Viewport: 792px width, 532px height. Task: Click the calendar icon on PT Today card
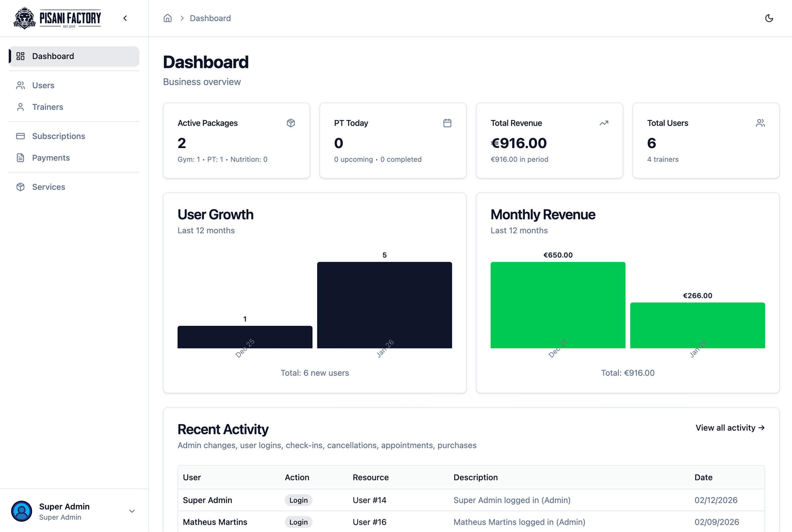tap(447, 123)
